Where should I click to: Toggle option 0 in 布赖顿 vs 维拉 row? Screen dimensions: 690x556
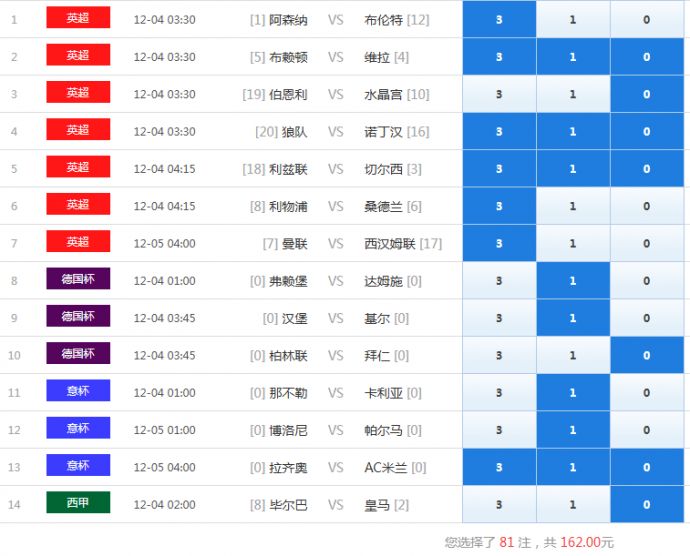(647, 57)
